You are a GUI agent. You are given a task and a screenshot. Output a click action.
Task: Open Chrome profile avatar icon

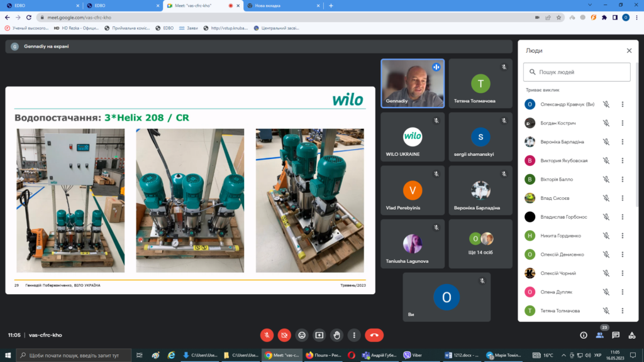coord(626,18)
